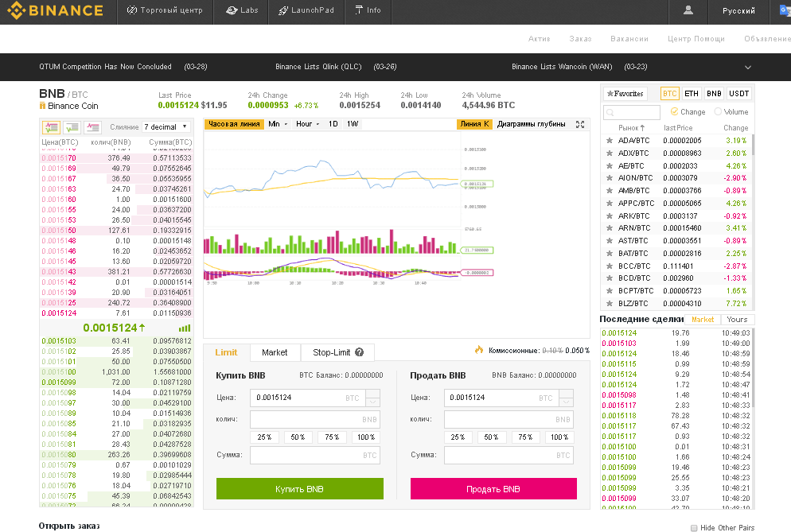Select combined buy and sell order book view
The image size is (791, 532).
coord(52,127)
